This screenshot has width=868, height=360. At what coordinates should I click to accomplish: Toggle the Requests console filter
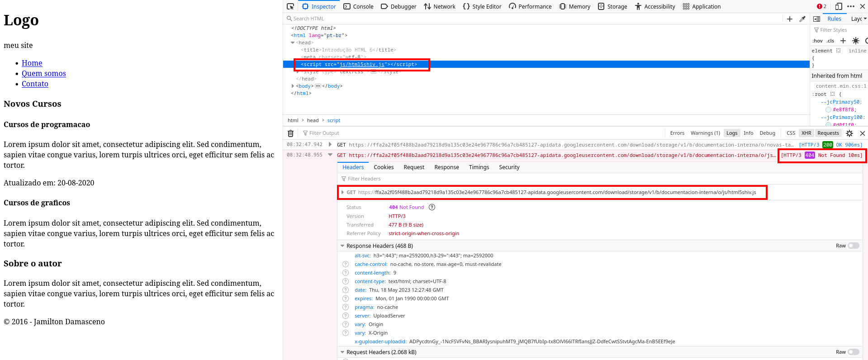tap(828, 133)
